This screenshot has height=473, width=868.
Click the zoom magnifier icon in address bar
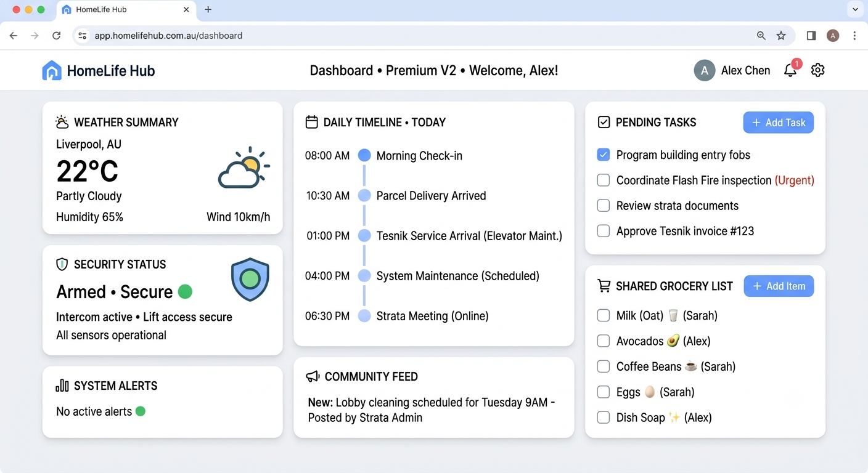tap(761, 36)
